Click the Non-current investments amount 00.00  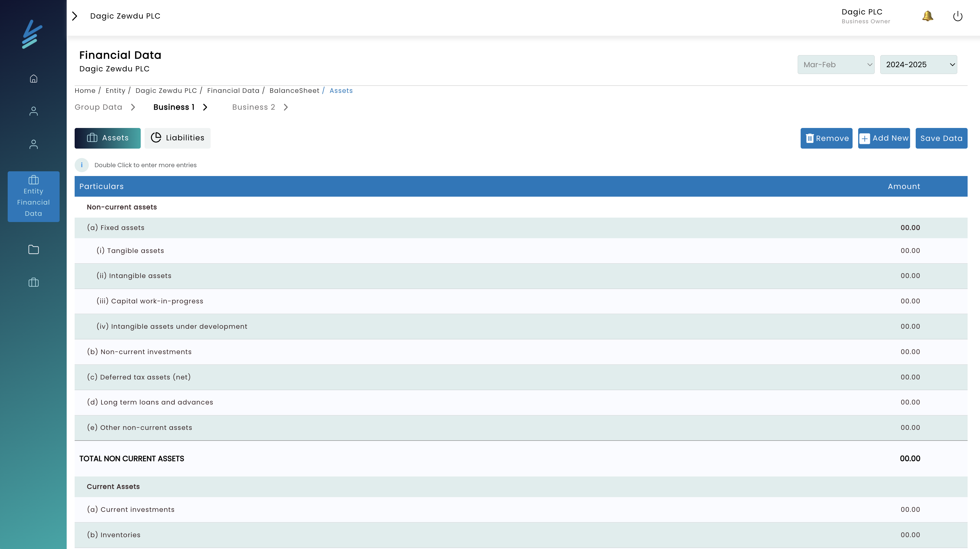point(910,352)
